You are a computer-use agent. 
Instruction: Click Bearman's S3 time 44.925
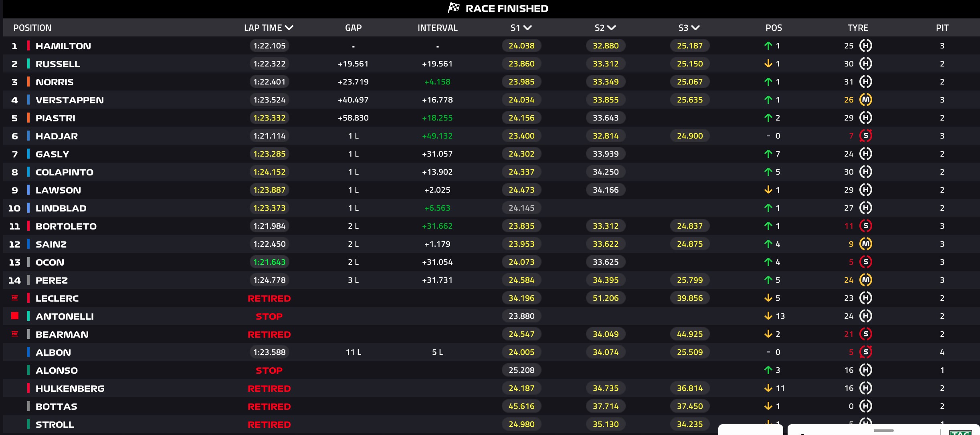pyautogui.click(x=690, y=334)
